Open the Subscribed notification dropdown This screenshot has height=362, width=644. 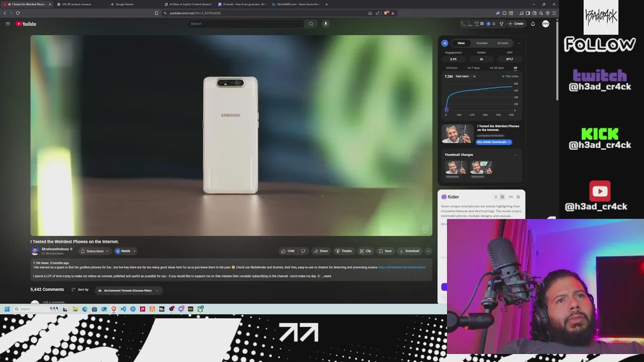pos(95,251)
